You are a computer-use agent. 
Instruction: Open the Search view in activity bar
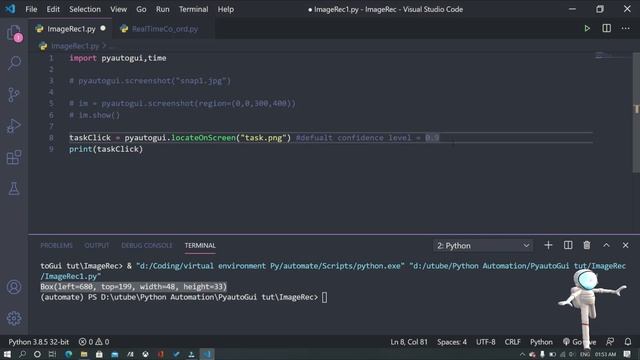click(x=14, y=63)
